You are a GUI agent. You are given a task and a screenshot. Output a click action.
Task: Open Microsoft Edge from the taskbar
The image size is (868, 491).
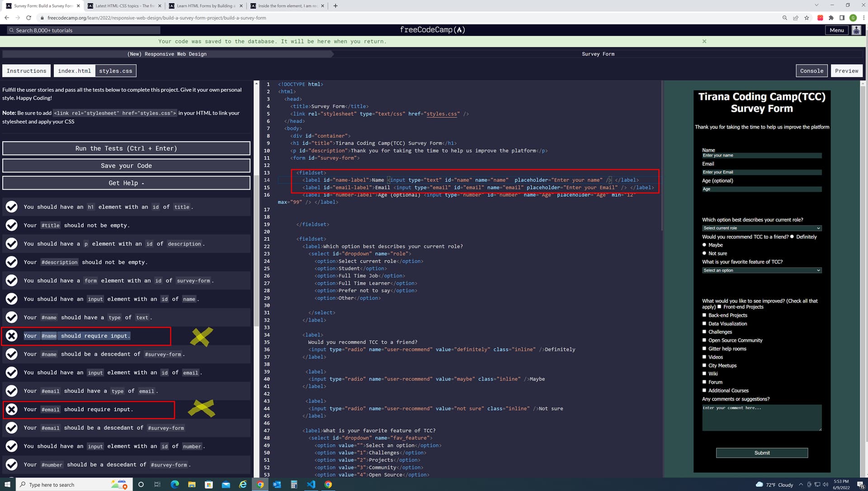[175, 484]
